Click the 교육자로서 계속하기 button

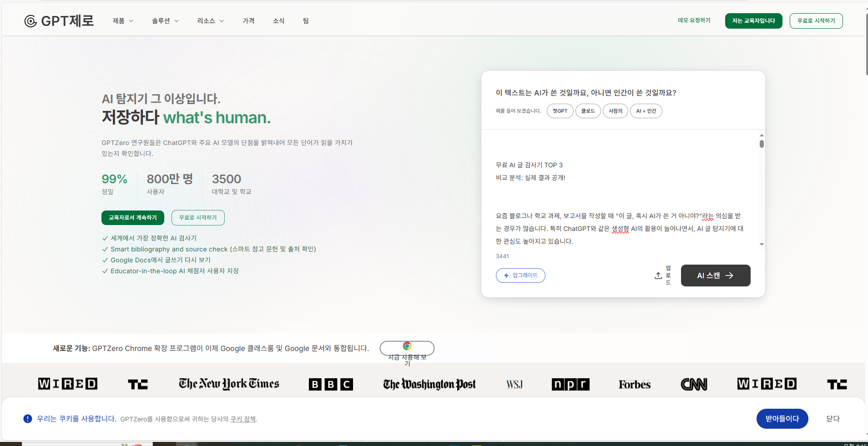133,218
